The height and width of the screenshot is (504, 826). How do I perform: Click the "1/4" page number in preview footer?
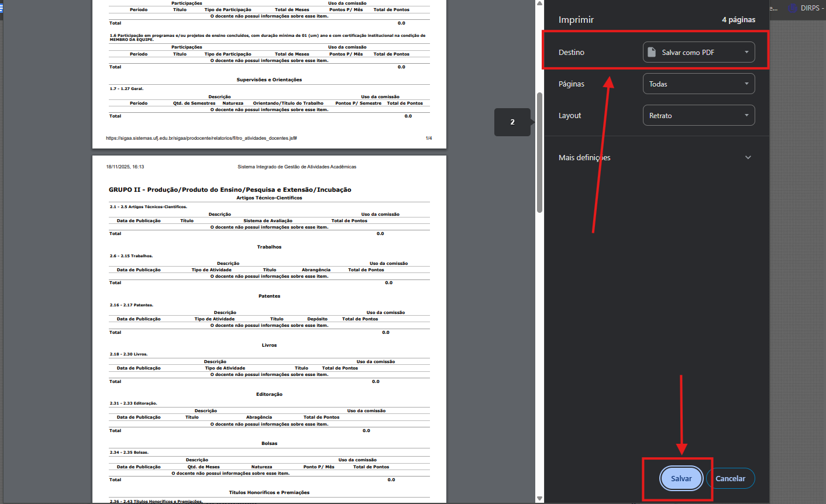(x=429, y=138)
